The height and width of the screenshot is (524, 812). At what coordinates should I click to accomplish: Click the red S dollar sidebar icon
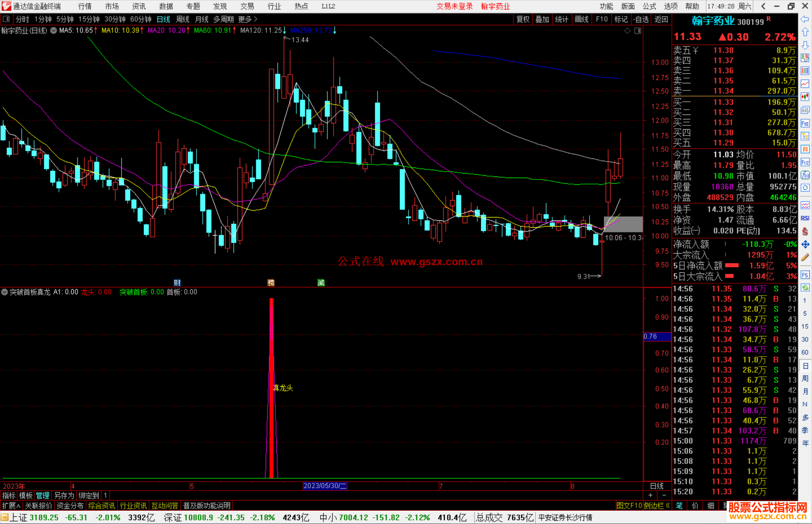point(805,231)
